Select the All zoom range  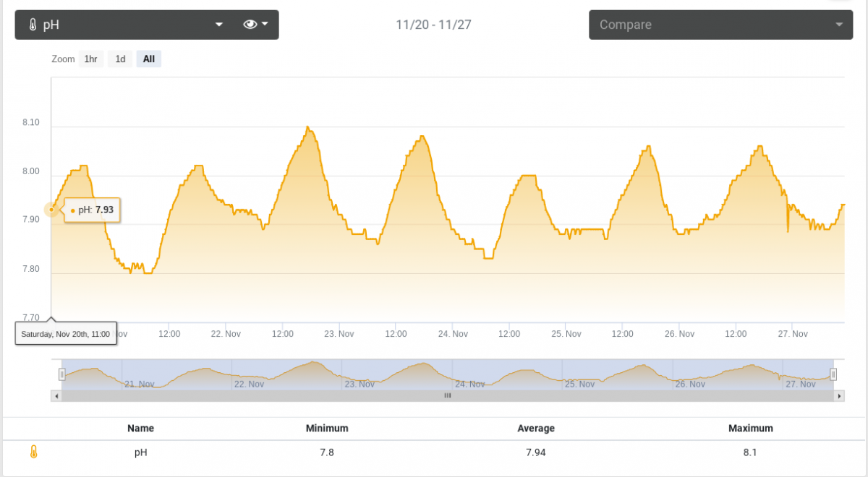[148, 59]
